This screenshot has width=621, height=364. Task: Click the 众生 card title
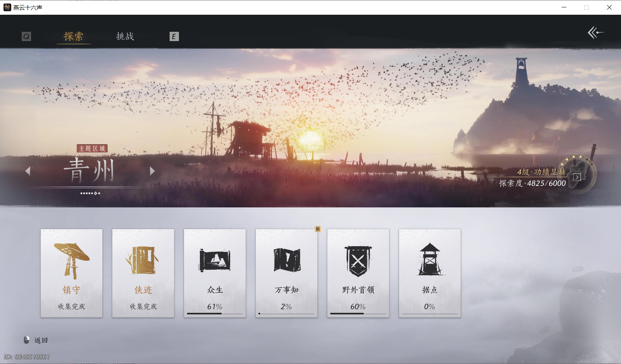[x=215, y=290]
